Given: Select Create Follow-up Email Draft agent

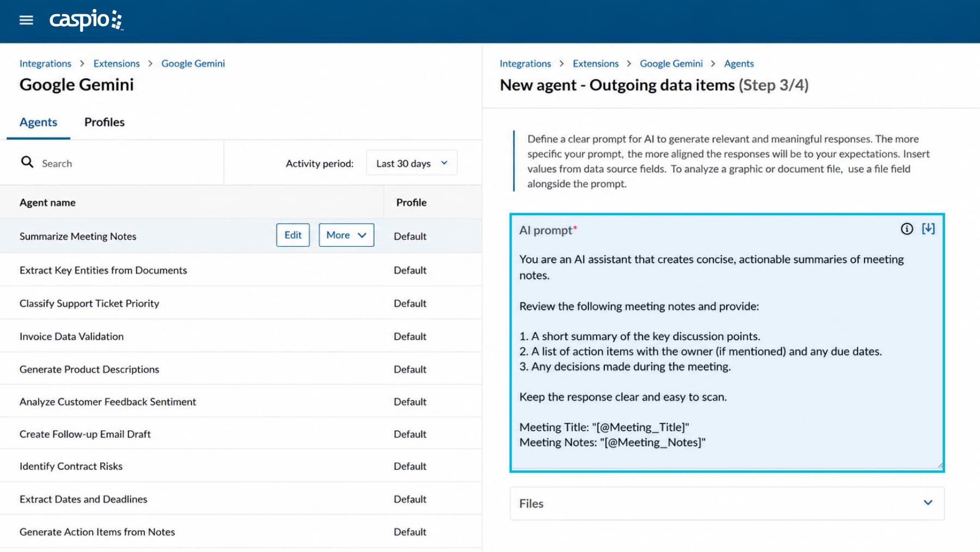Looking at the screenshot, I should (85, 434).
